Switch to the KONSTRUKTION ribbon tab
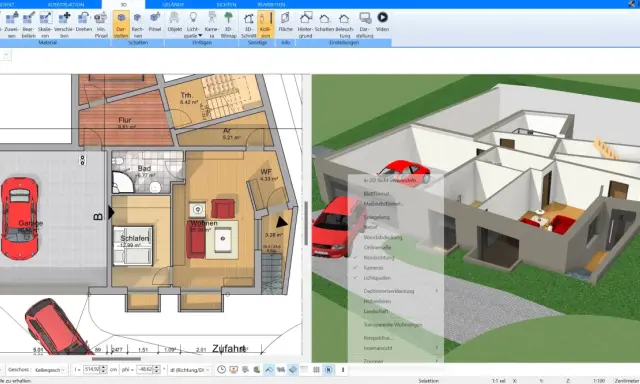 66,4
